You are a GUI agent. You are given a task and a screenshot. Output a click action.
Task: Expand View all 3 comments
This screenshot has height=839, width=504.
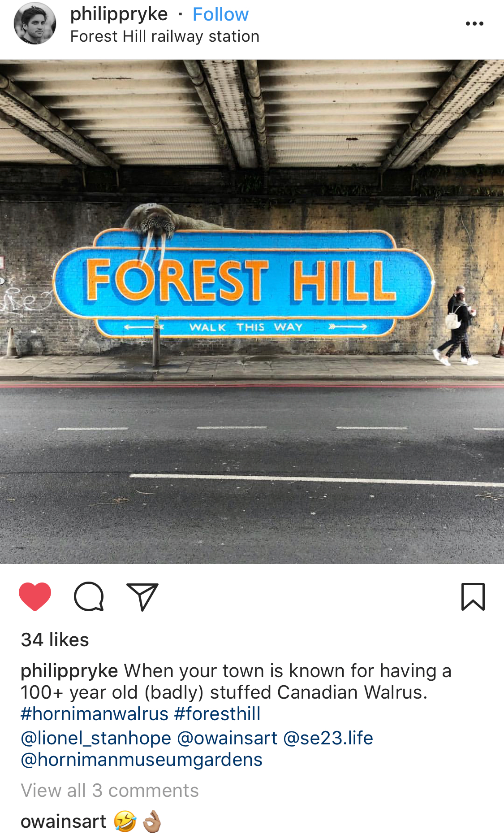110,791
